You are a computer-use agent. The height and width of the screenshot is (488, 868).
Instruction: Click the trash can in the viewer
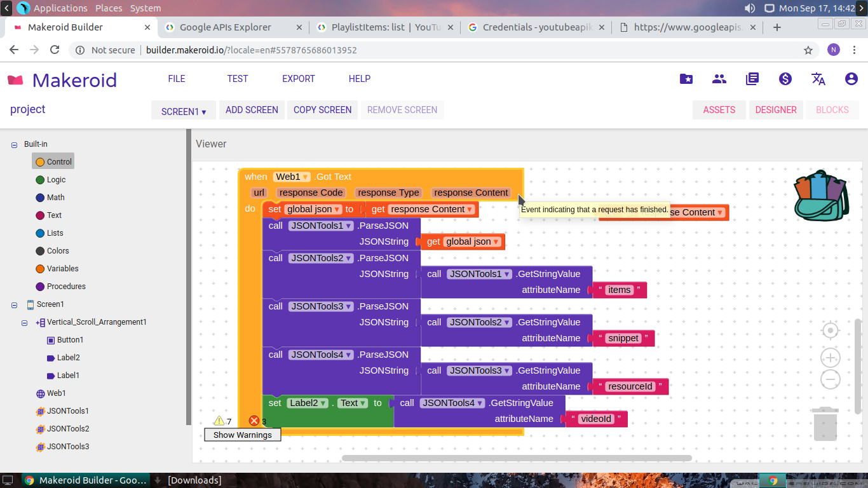coord(825,423)
